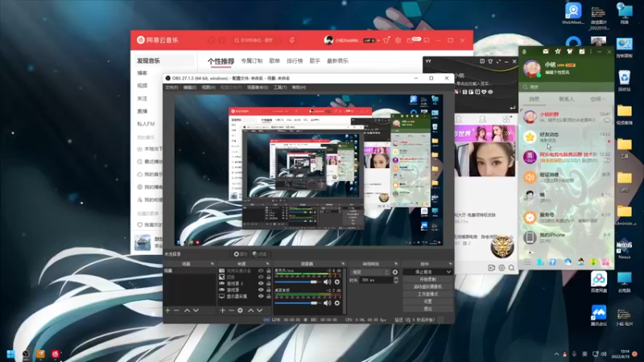Open YY skin shirt icon in title bar
This screenshot has height=362, width=644.
coord(490,61)
